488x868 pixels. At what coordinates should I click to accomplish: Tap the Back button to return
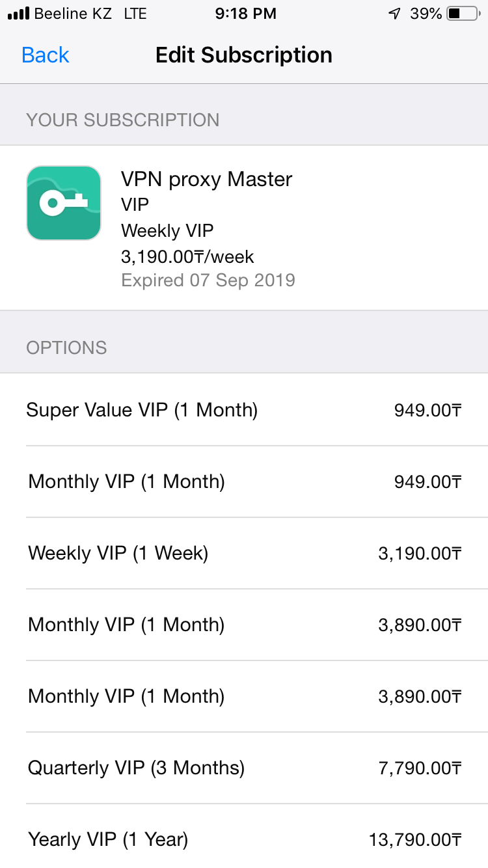pyautogui.click(x=44, y=55)
